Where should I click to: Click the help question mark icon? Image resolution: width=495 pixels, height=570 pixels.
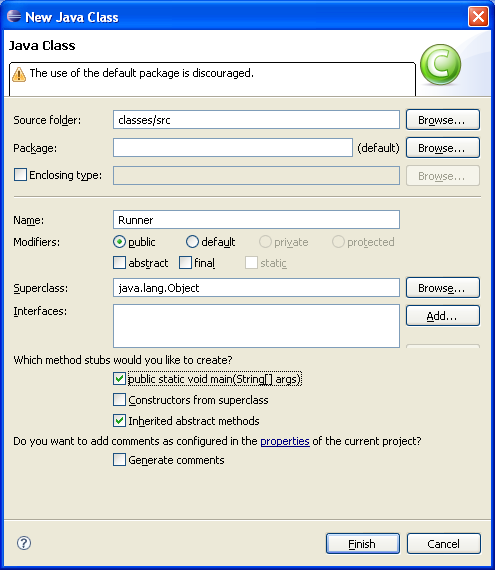point(24,543)
